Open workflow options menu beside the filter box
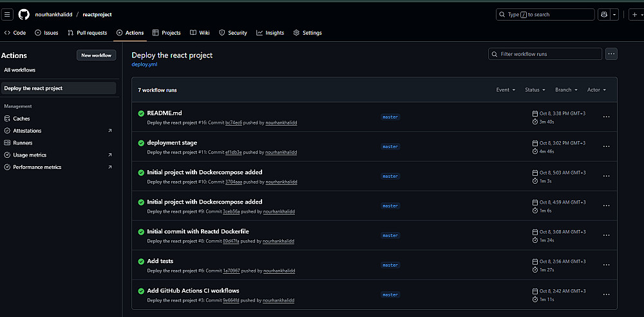 pyautogui.click(x=611, y=54)
